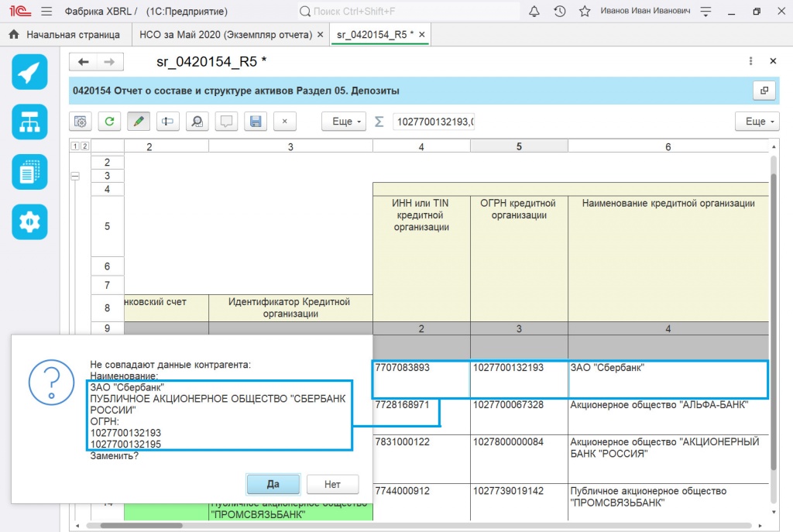Click the open-in-new-window icon in blue header
The image size is (793, 532).
point(764,91)
